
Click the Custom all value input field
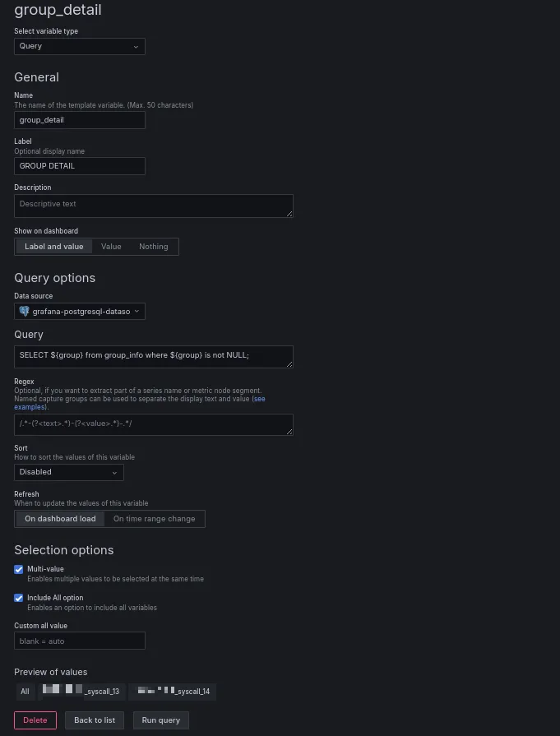(80, 641)
